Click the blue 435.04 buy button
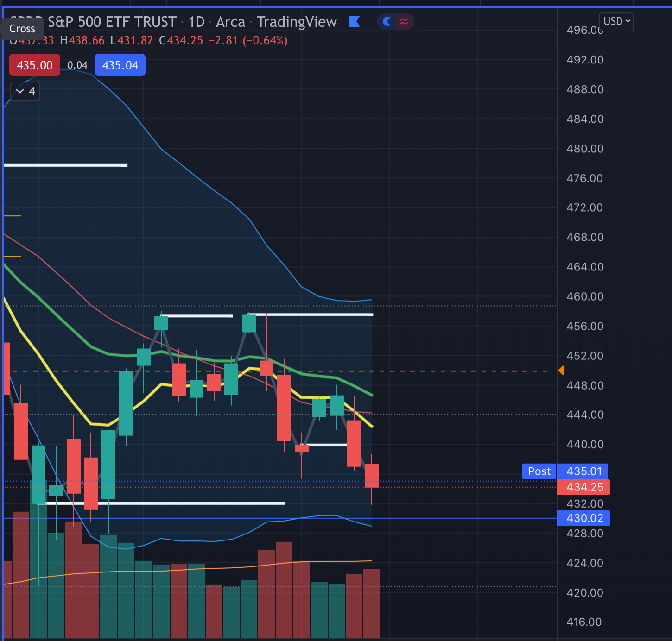 pos(120,65)
